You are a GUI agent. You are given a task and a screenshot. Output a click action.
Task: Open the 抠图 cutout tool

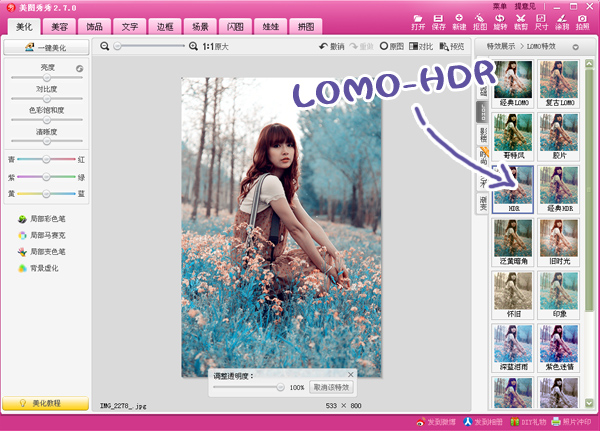point(479,22)
